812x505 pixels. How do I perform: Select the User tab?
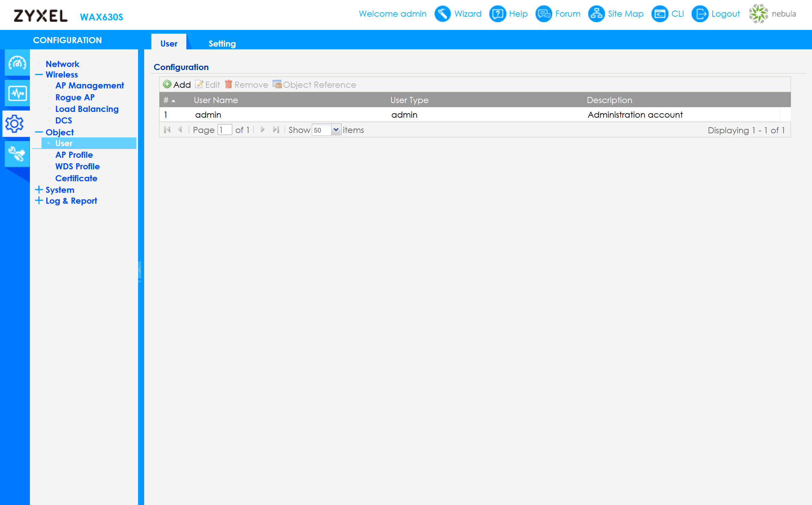click(169, 44)
